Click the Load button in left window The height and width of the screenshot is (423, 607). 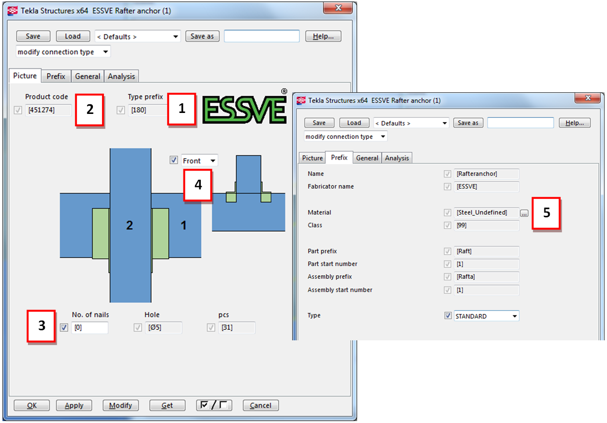click(73, 36)
